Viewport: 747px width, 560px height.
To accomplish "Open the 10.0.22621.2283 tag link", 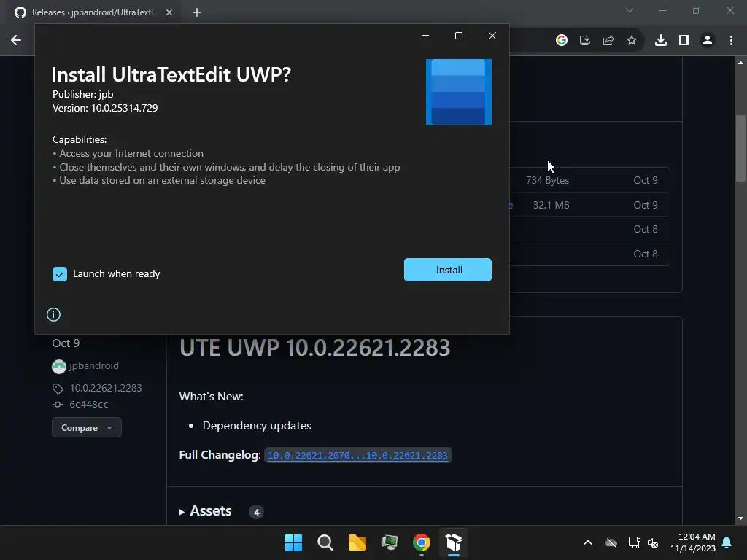I will (x=106, y=388).
